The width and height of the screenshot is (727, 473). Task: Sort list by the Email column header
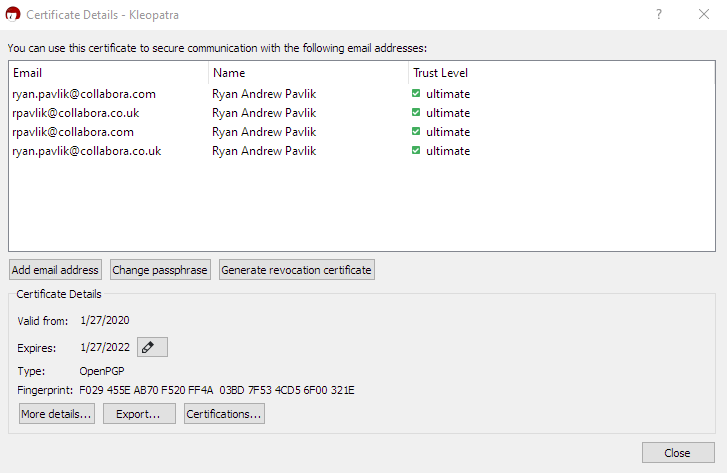point(108,73)
